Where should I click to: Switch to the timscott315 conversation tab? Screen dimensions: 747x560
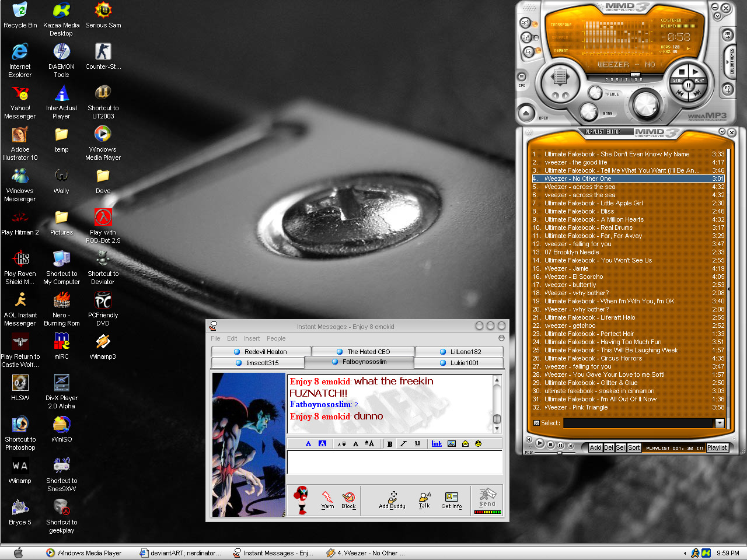[x=257, y=363]
